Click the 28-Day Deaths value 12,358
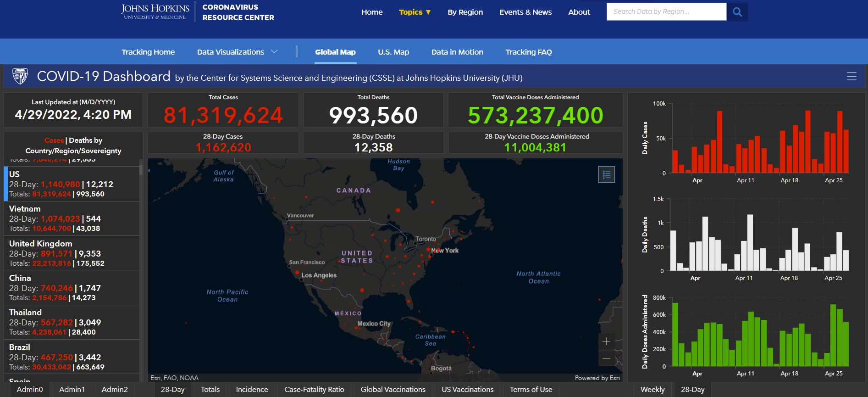Screen dimensions: 868x397 (x=373, y=147)
